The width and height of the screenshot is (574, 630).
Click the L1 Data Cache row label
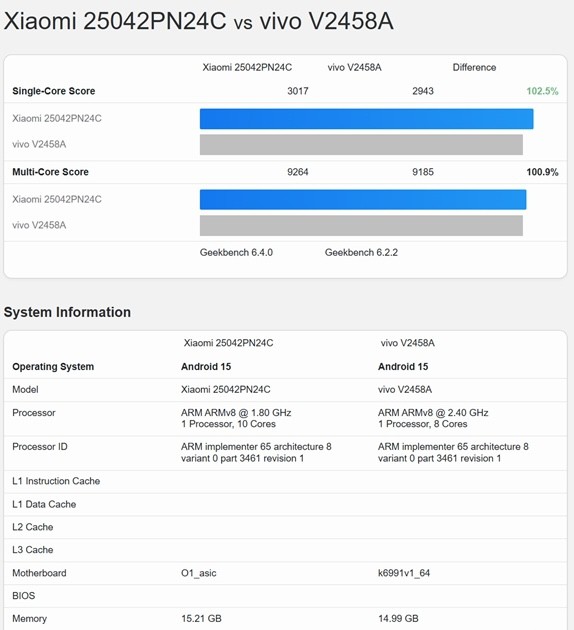coord(44,504)
